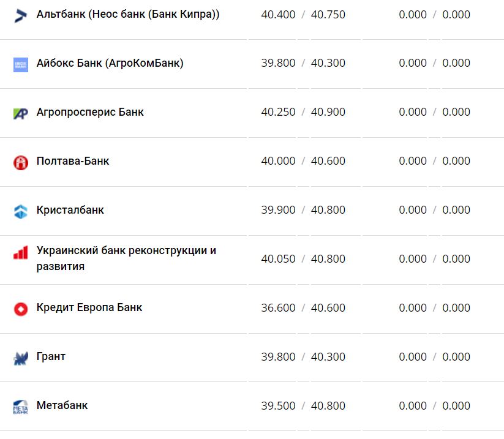Click the Полтава-Банк red logo icon

point(21,162)
